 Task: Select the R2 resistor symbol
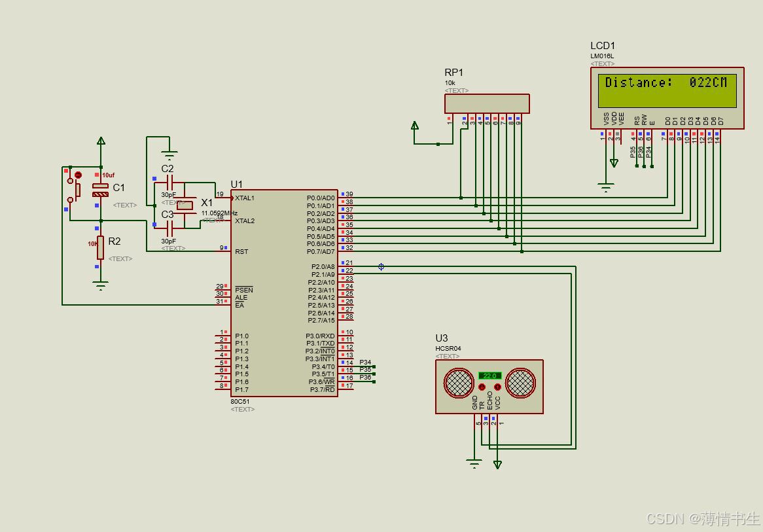click(x=100, y=247)
